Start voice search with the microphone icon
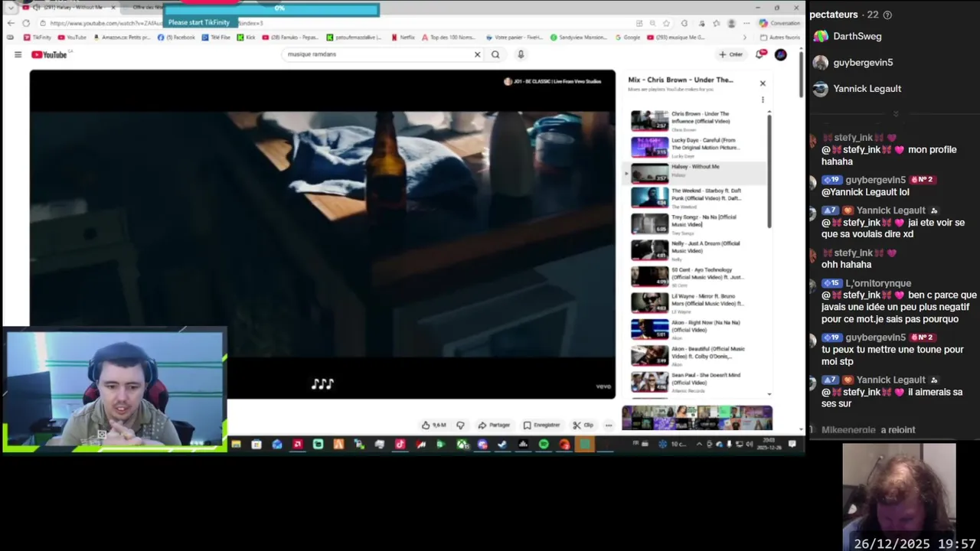This screenshot has width=980, height=551. (521, 54)
